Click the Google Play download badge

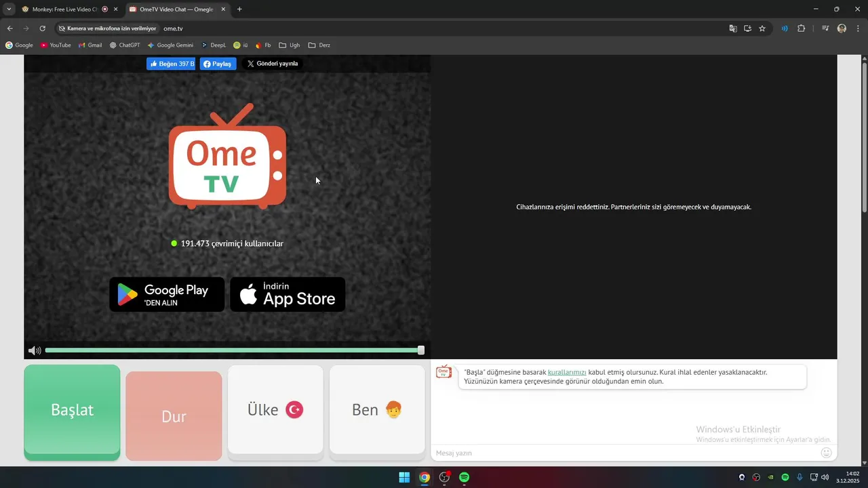(167, 294)
